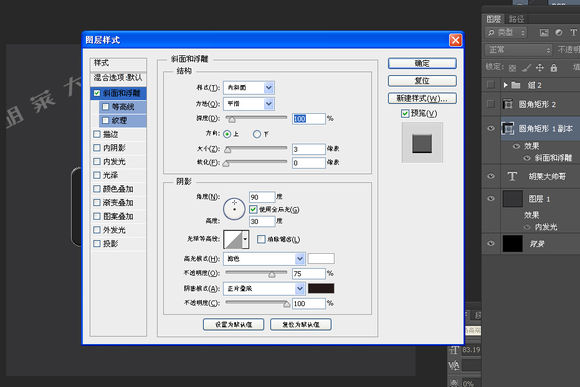Enable the 纹理 checkbox
580x387 pixels.
tap(105, 120)
